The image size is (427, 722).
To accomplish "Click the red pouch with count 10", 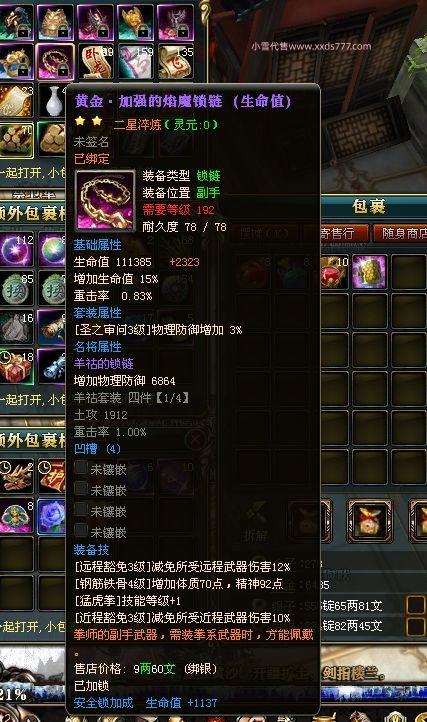I will pos(335,273).
